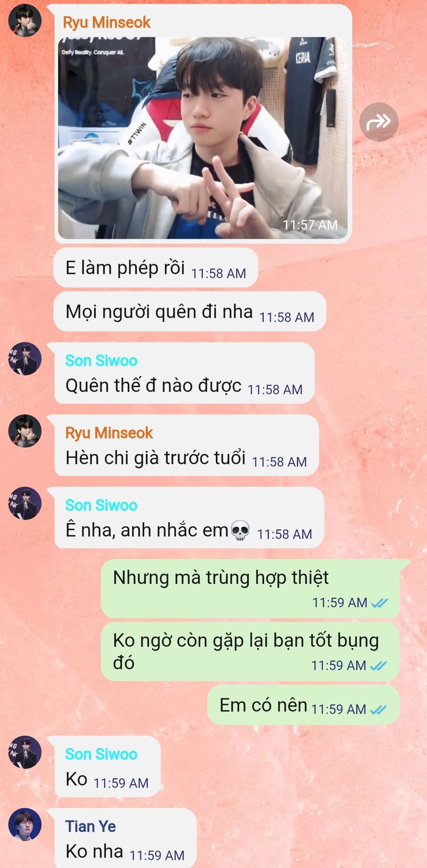Tap the skull emoji in Son Siwoo's message
This screenshot has height=868, width=427.
point(240,530)
